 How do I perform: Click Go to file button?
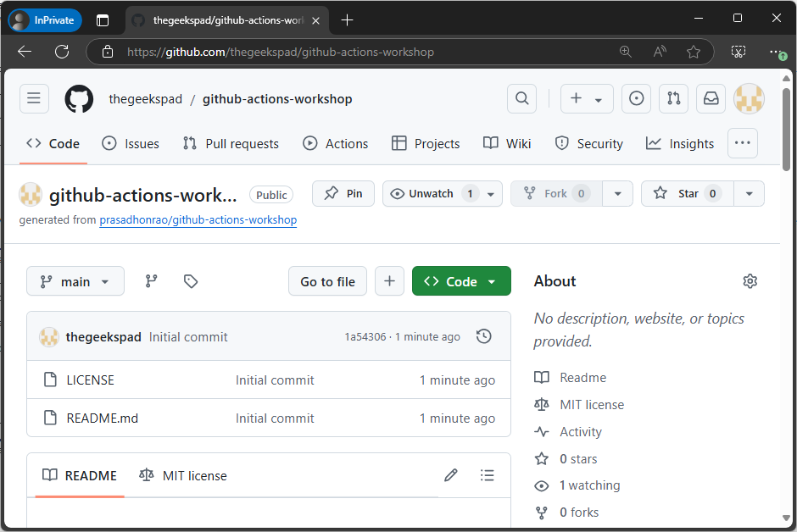coord(327,281)
